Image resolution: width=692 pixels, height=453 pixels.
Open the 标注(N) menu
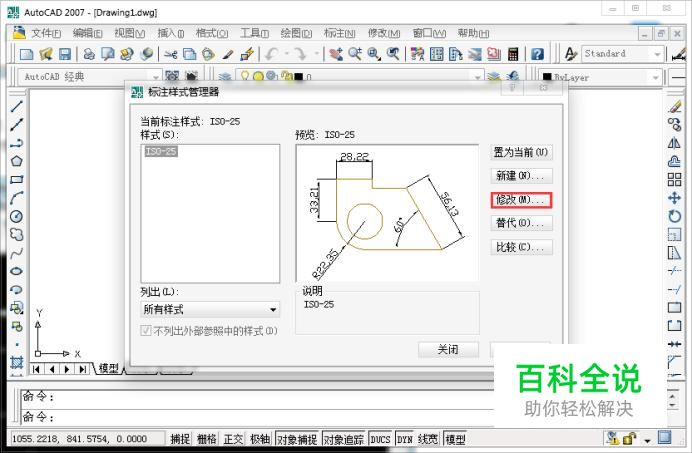tap(339, 33)
